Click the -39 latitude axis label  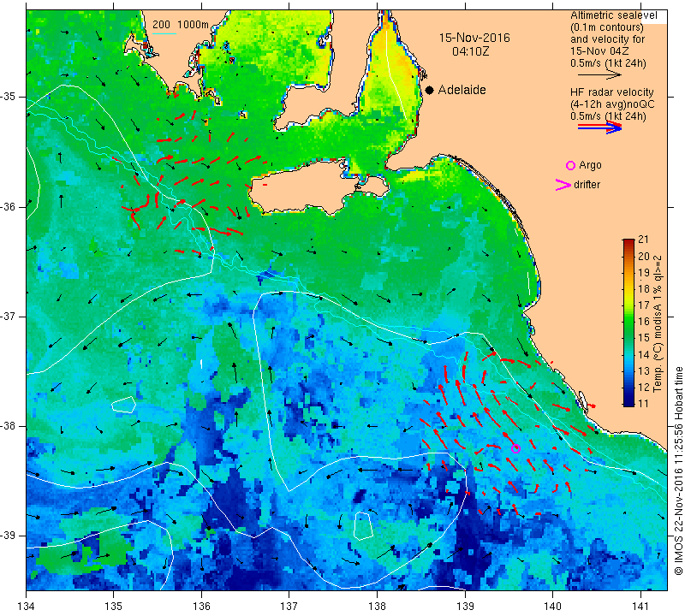[x=10, y=536]
